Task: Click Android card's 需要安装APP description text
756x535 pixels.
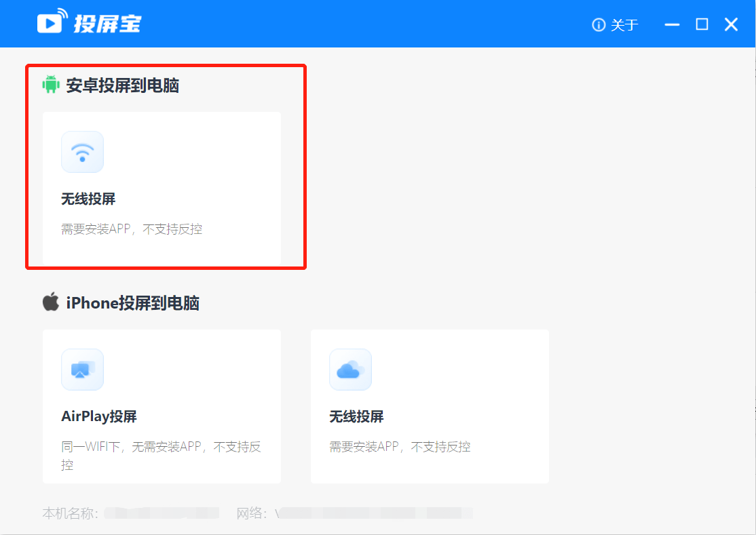Action: click(x=132, y=229)
